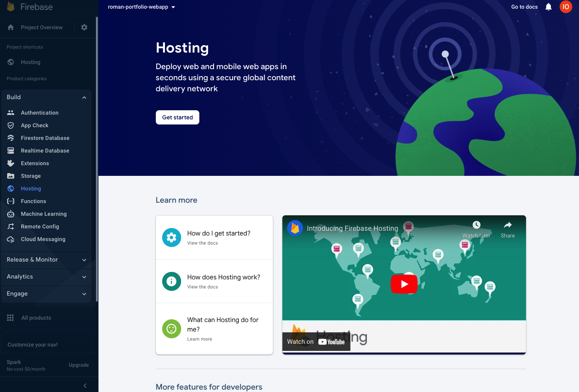Click the All products grid icon
This screenshot has width=579, height=392.
10,318
